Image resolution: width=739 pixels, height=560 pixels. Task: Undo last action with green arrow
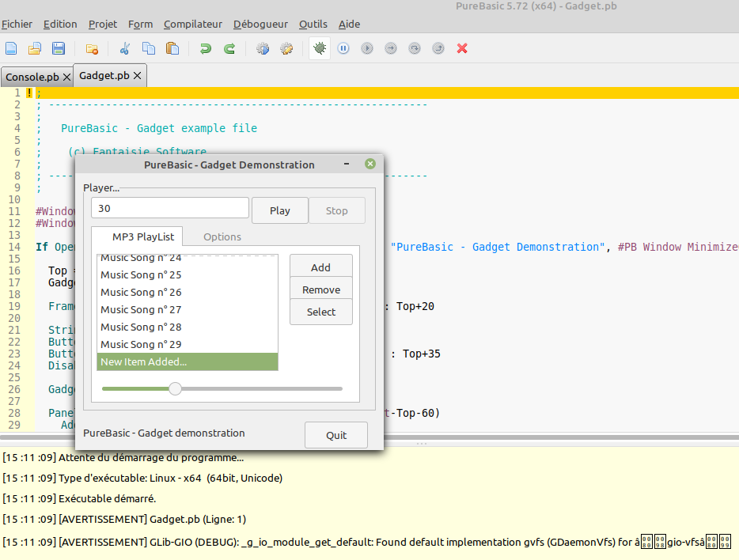point(206,48)
